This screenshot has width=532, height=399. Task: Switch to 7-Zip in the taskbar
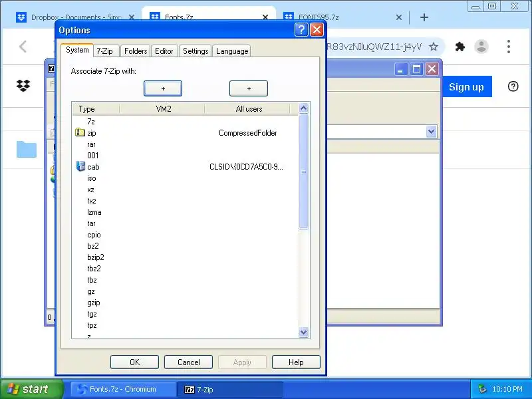tap(229, 389)
